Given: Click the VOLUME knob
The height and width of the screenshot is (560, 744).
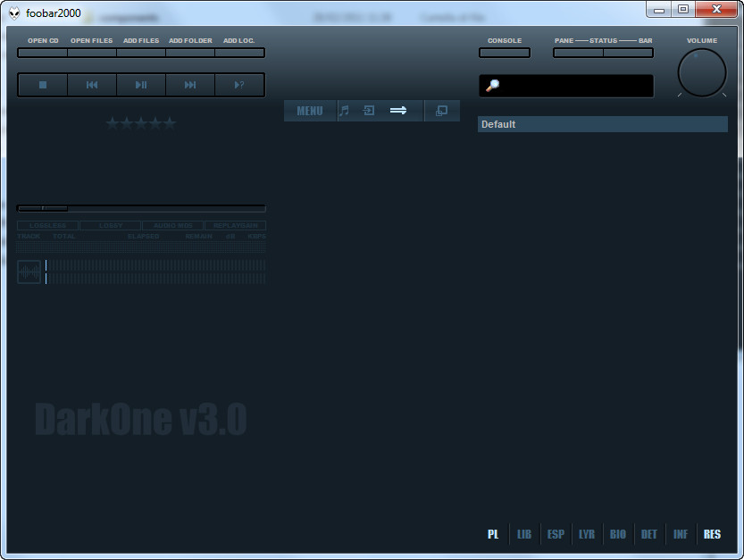Looking at the screenshot, I should pos(702,72).
